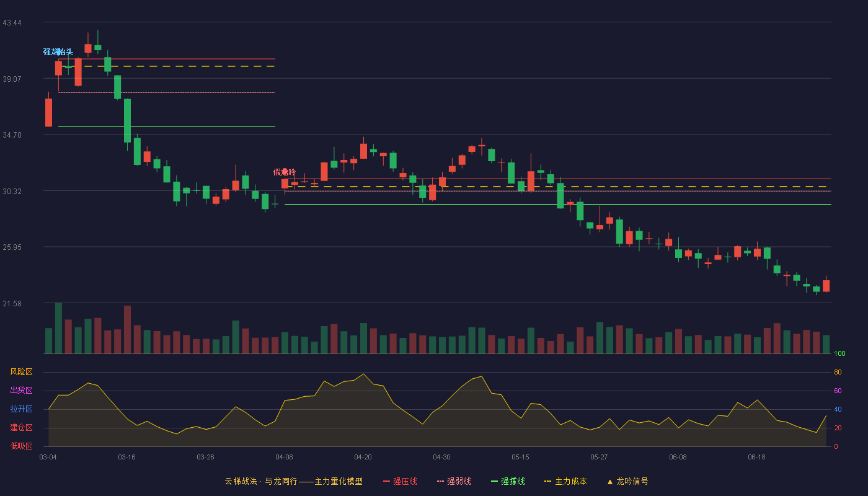The width and height of the screenshot is (868, 496).
Task: Select the 出货区 zone label
Action: (21, 391)
